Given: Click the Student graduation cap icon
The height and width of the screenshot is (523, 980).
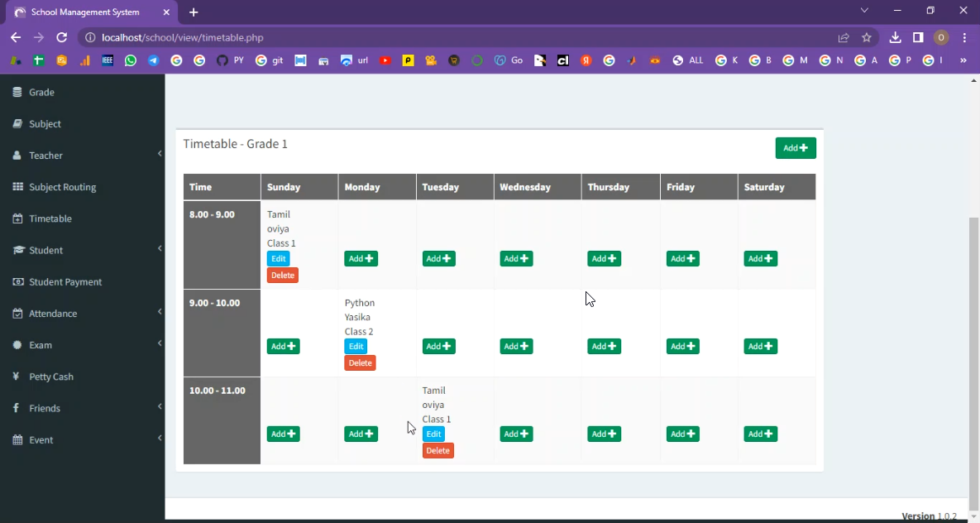Looking at the screenshot, I should point(17,250).
